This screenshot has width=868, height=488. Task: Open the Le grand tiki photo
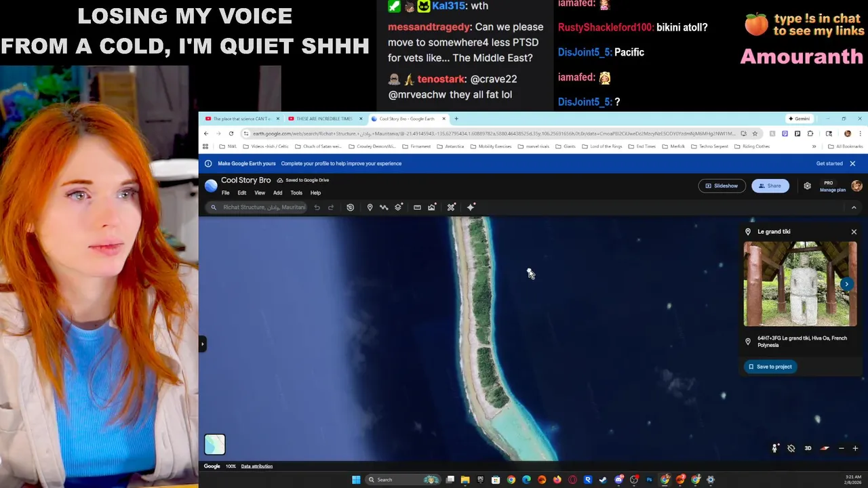800,284
